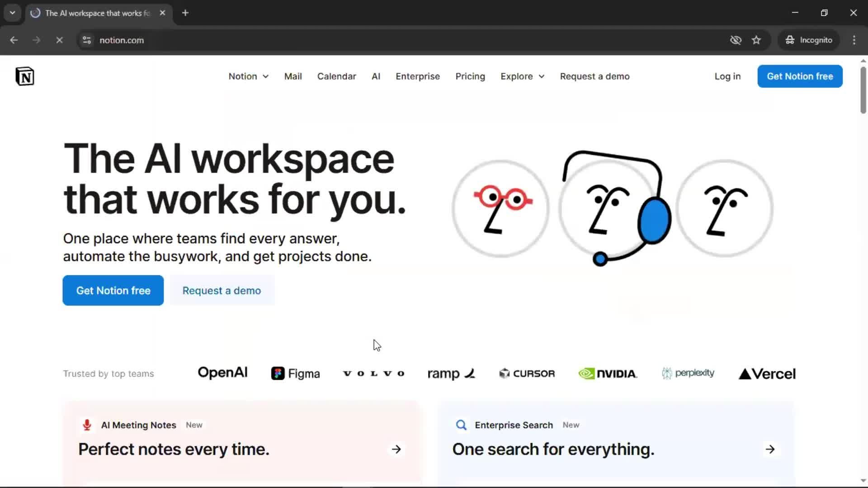Click header Get Notion free button
Viewport: 868px width, 488px height.
point(800,76)
